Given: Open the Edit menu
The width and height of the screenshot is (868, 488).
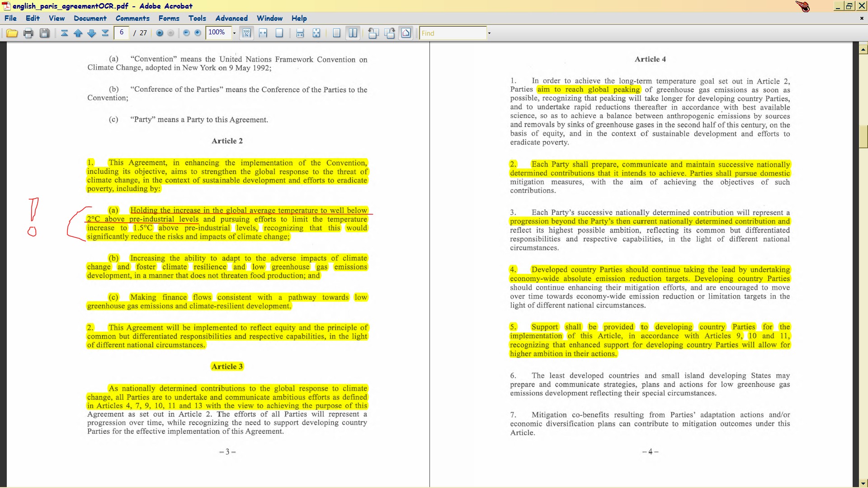Looking at the screenshot, I should [x=33, y=18].
